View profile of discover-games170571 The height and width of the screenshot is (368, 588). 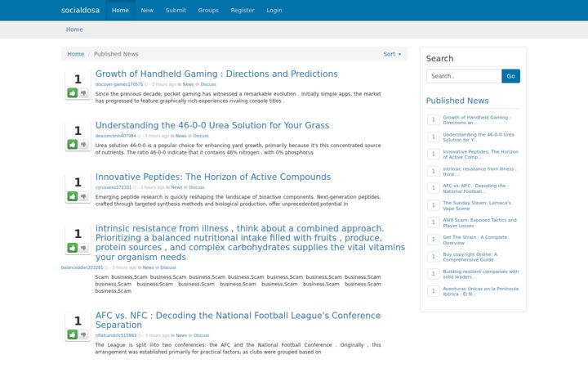[119, 84]
